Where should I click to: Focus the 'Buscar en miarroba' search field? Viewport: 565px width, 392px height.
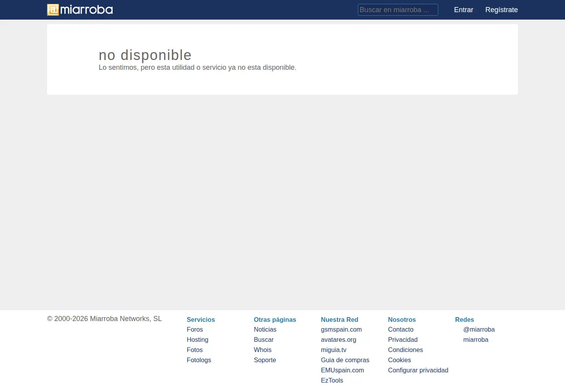tap(398, 10)
